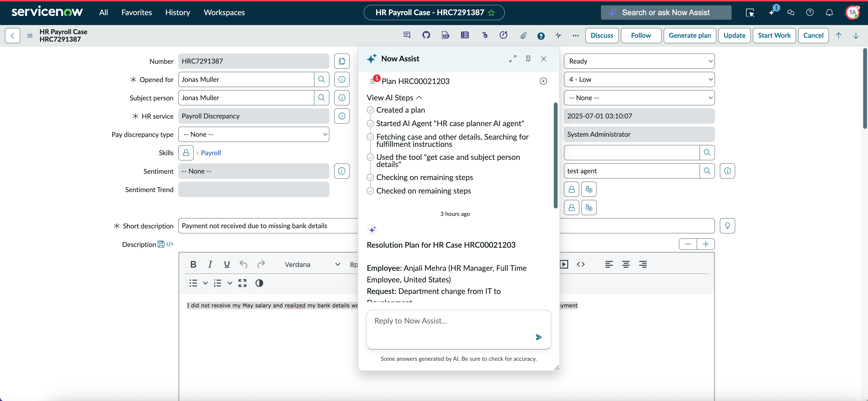
Task: Open the right-side -- None -- dropdown
Action: (639, 98)
